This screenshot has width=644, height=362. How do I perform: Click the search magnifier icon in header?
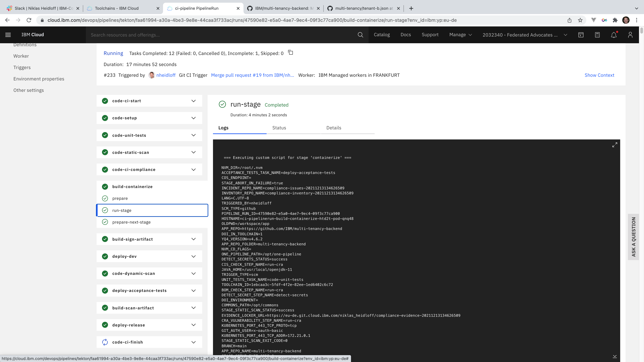point(360,35)
